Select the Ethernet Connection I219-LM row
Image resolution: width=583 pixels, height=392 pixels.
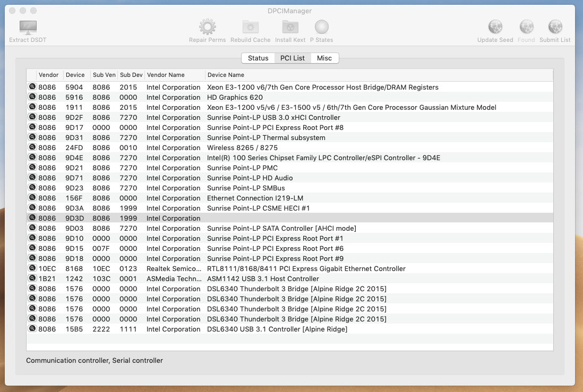click(255, 198)
